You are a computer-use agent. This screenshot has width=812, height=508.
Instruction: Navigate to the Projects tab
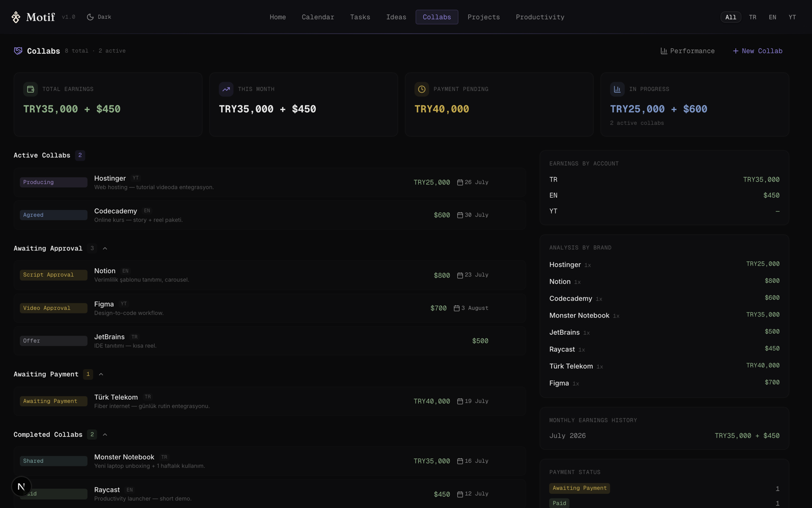click(484, 17)
